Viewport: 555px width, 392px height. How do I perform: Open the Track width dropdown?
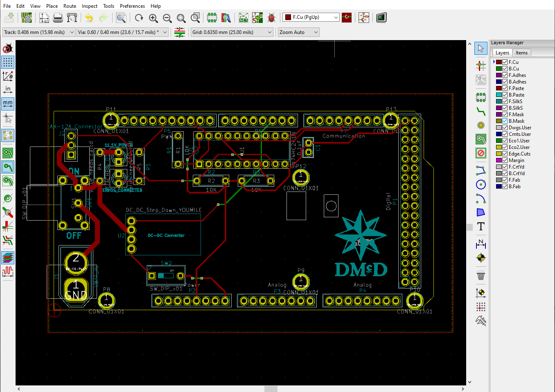(39, 32)
